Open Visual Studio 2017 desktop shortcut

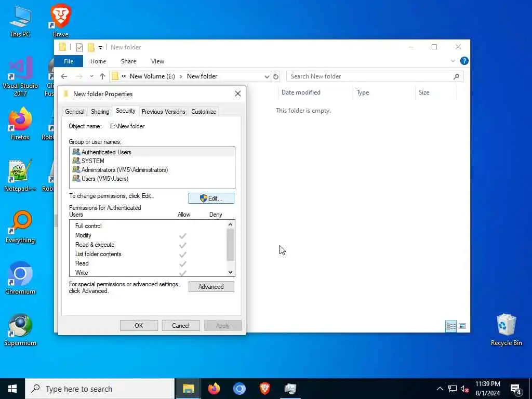[x=20, y=77]
